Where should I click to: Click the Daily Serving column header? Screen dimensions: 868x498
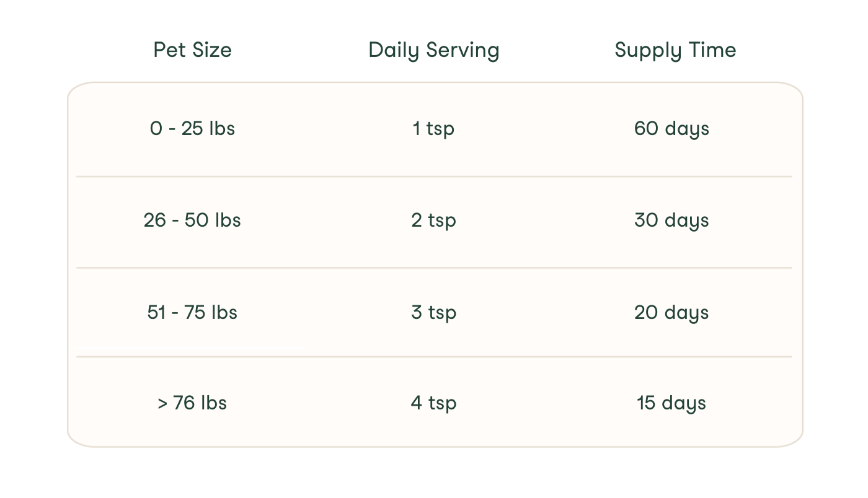[x=433, y=50]
